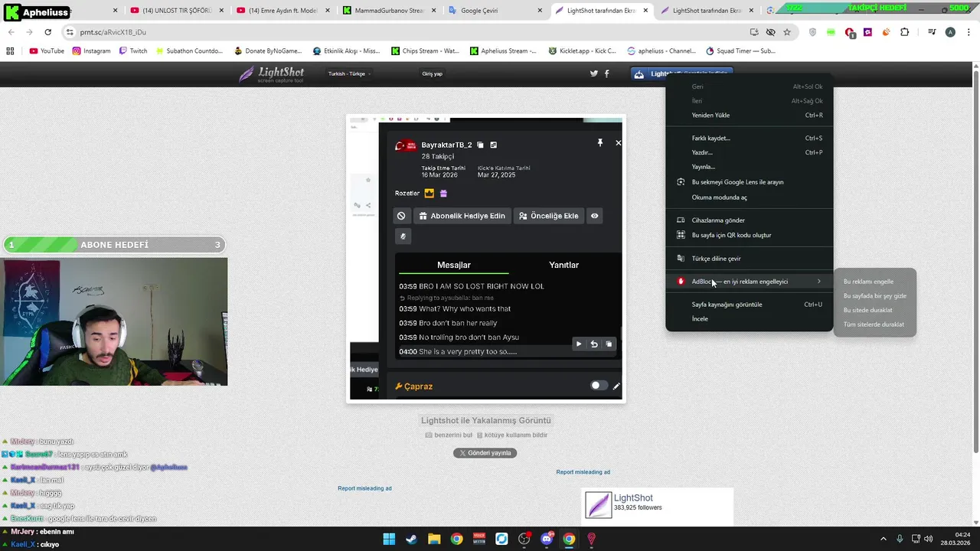Click the pencil edit icon beside Çapraz
980x551 pixels.
(x=616, y=386)
